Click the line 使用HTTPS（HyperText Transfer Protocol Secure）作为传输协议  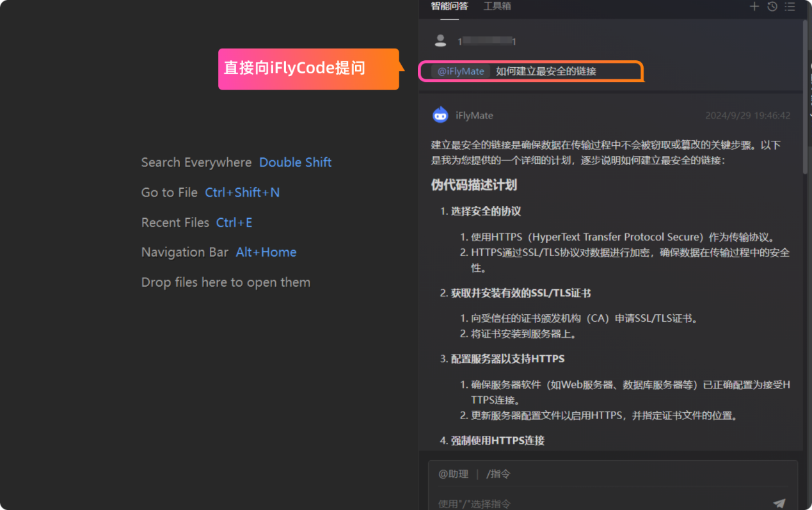tap(619, 237)
